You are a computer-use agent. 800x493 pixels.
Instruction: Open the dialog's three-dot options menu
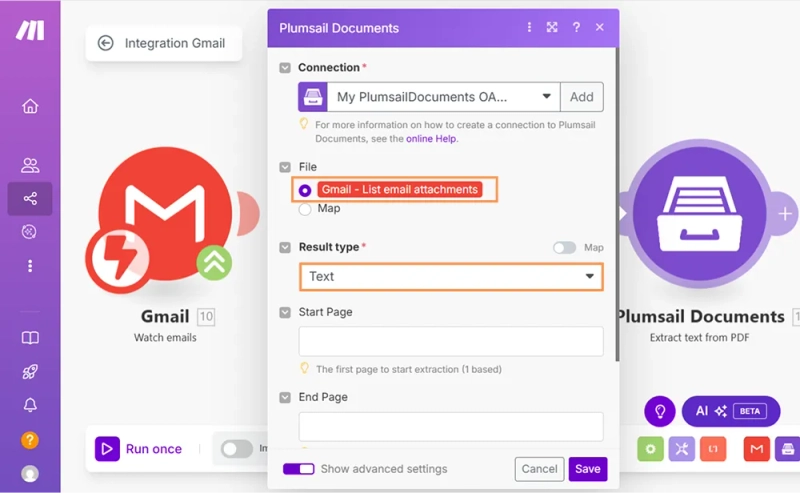click(529, 27)
